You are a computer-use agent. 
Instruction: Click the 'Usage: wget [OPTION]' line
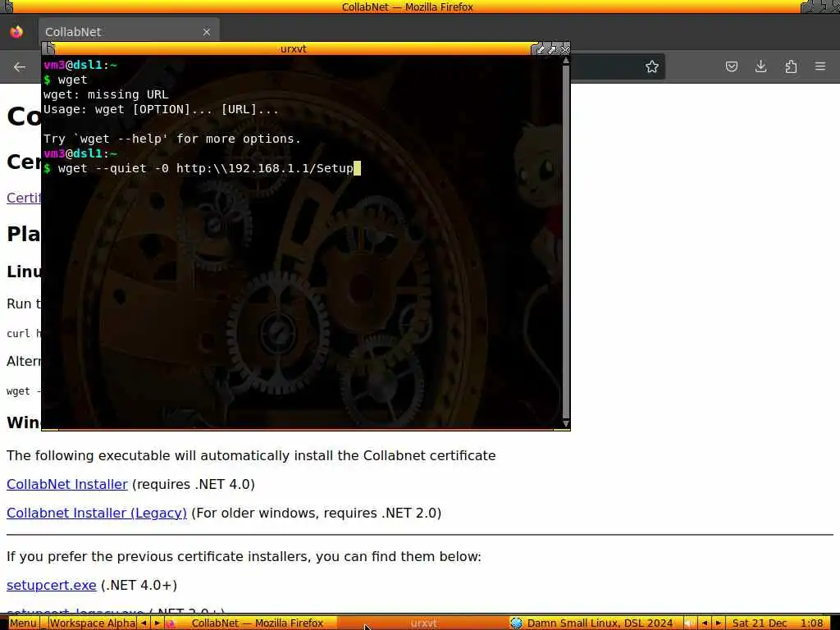tap(162, 110)
